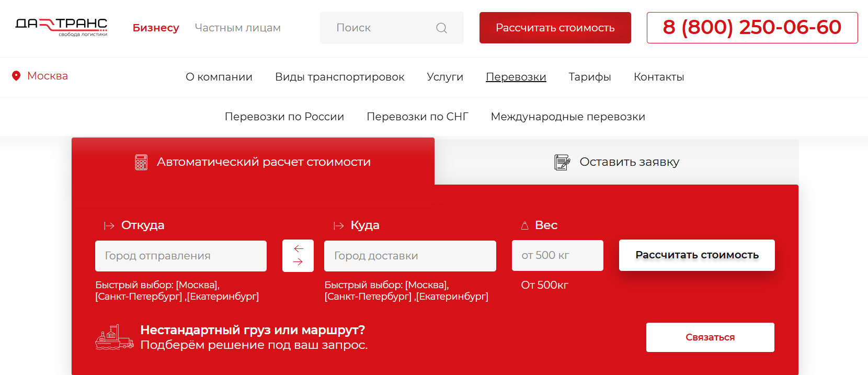This screenshot has height=375, width=868.
Task: Click the Нестандартный груз или маршрут? heading
Action: point(253,330)
